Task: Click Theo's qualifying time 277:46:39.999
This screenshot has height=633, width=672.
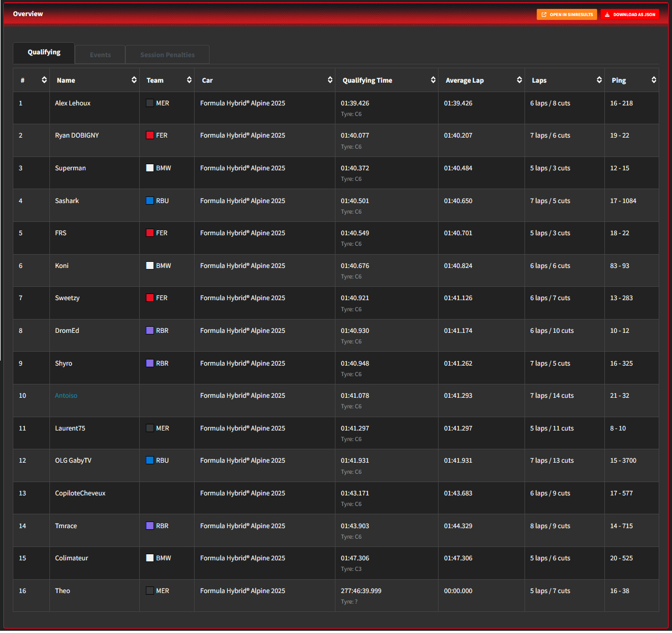Action: pyautogui.click(x=361, y=591)
